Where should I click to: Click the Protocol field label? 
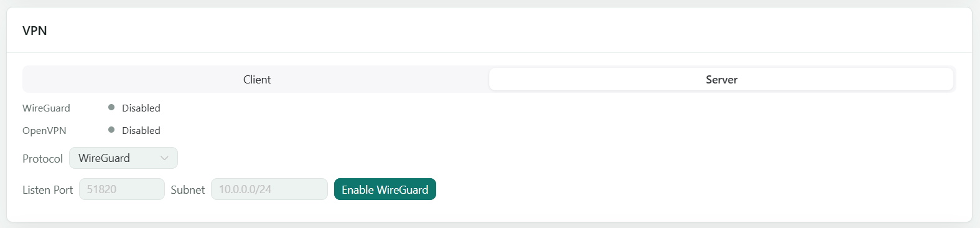click(x=42, y=159)
